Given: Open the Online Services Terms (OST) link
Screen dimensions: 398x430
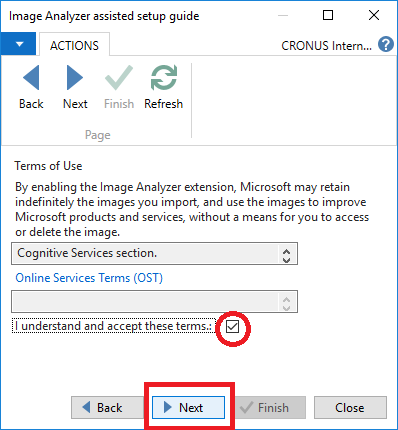Looking at the screenshot, I should pyautogui.click(x=89, y=278).
